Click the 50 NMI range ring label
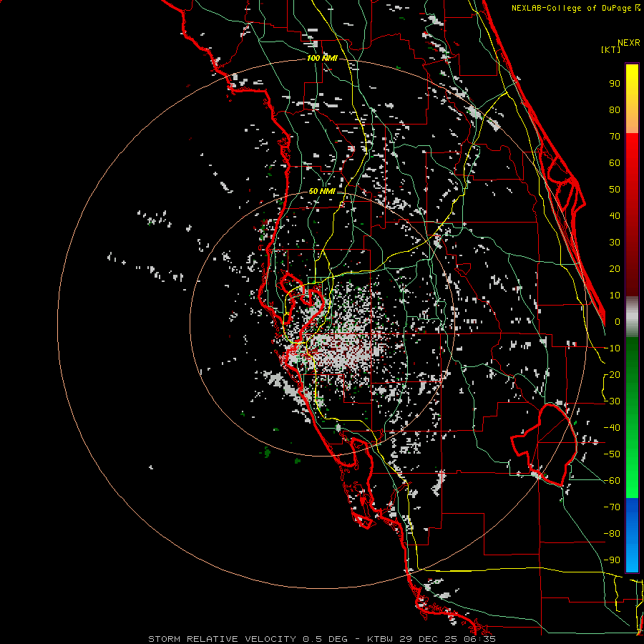This screenshot has height=644, width=644. (x=322, y=191)
